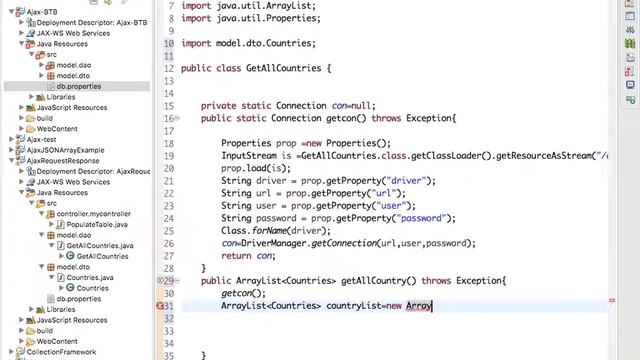
Task: Click 'return con;' on line 27
Action: pyautogui.click(x=248, y=256)
